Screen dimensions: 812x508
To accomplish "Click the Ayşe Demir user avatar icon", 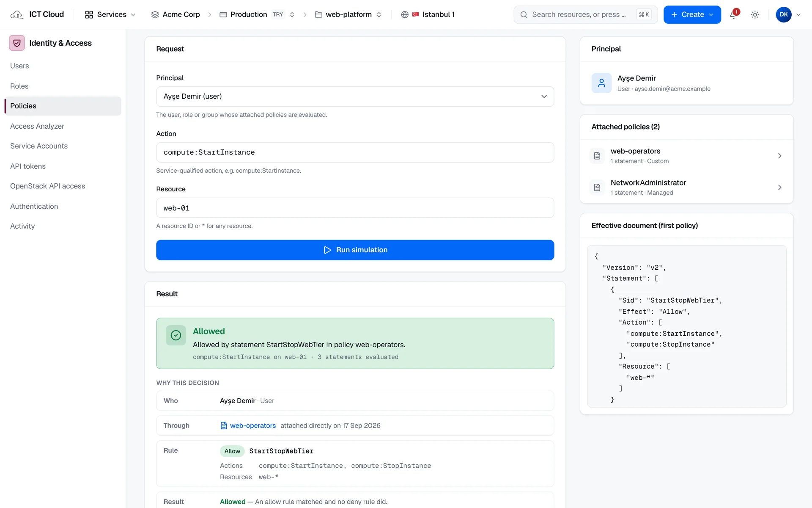I will point(601,83).
